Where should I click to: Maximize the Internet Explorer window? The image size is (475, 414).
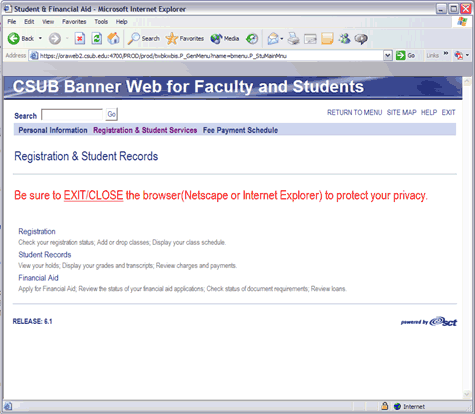click(x=453, y=9)
